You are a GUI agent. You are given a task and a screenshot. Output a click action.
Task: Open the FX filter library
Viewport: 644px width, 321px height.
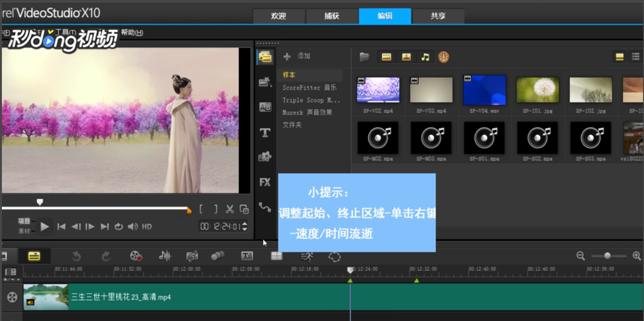pos(265,182)
